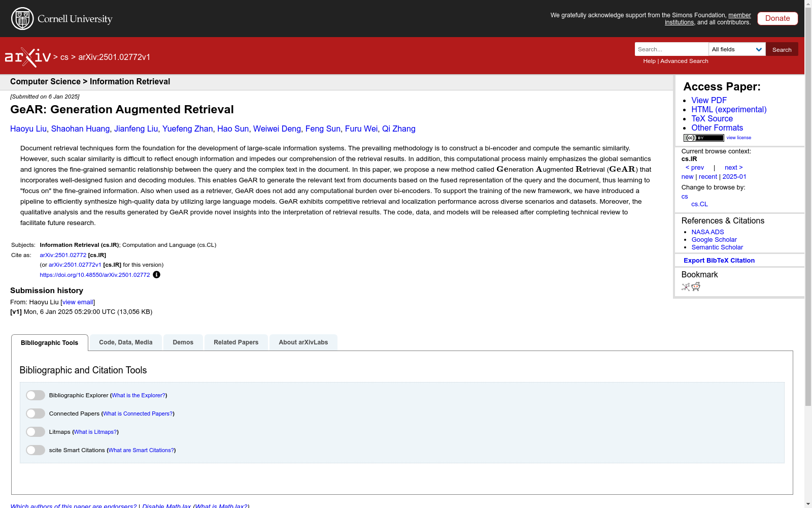Open the View PDF link
The height and width of the screenshot is (508, 812).
pos(709,101)
